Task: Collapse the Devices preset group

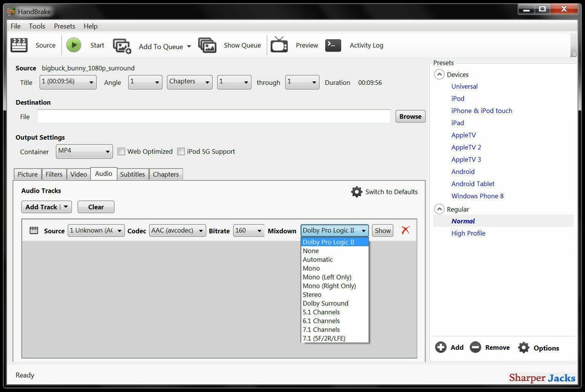Action: click(x=439, y=74)
